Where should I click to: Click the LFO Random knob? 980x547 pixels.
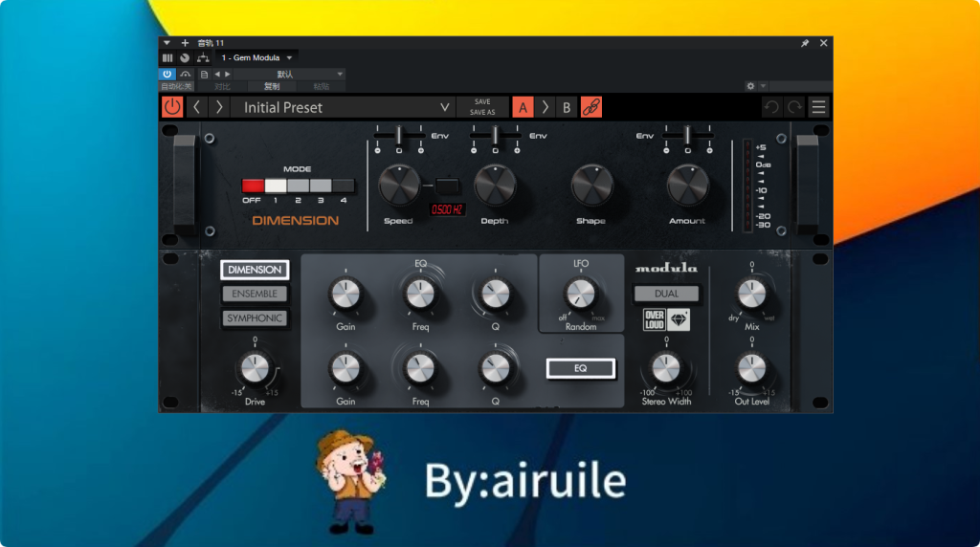tap(581, 294)
